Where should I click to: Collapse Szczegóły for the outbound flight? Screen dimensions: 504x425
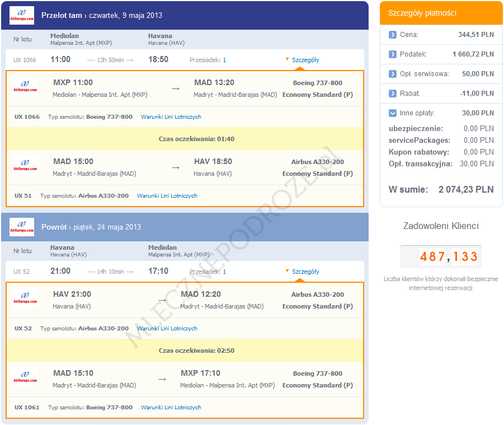[x=305, y=60]
